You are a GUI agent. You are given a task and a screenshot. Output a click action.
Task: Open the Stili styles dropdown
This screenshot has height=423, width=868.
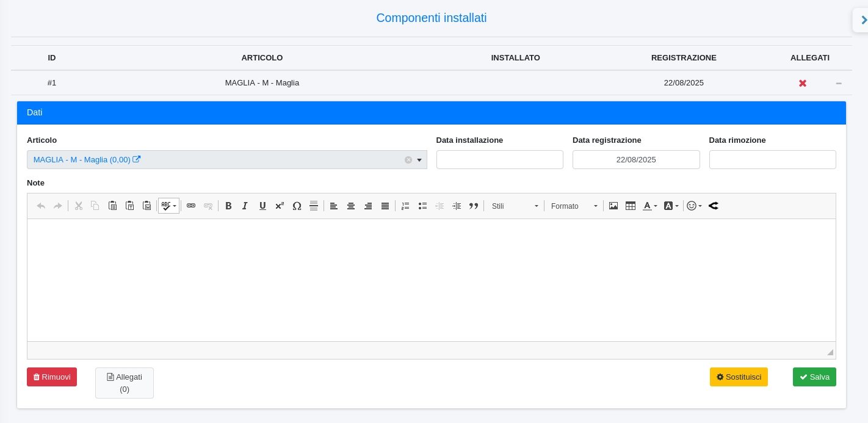tap(515, 206)
